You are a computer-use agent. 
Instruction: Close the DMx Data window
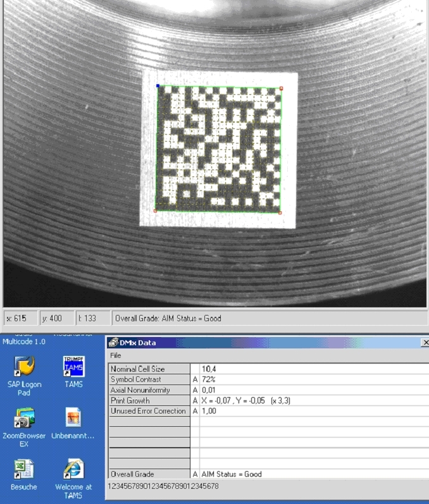[425, 343]
